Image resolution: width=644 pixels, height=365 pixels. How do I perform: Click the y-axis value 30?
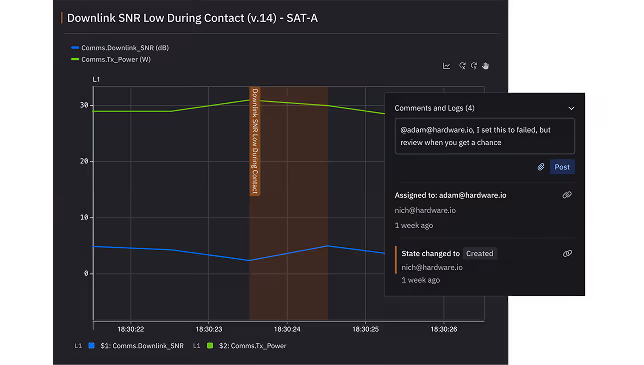[x=84, y=105]
